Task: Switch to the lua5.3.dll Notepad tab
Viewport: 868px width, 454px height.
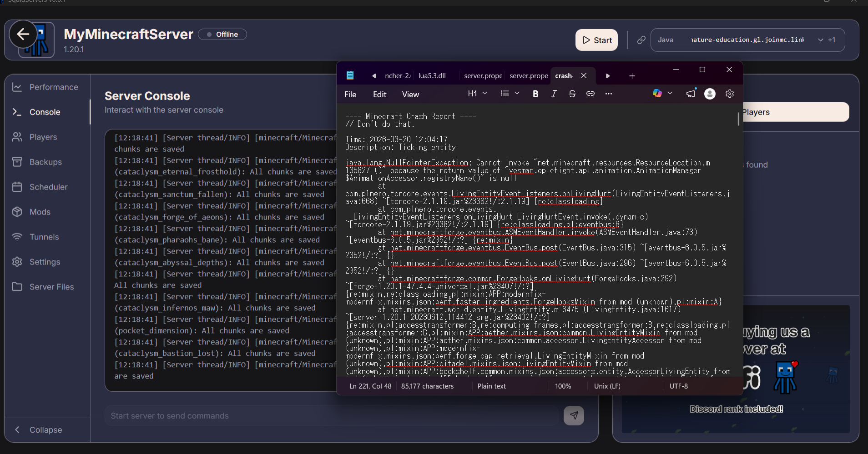Action: click(432, 76)
